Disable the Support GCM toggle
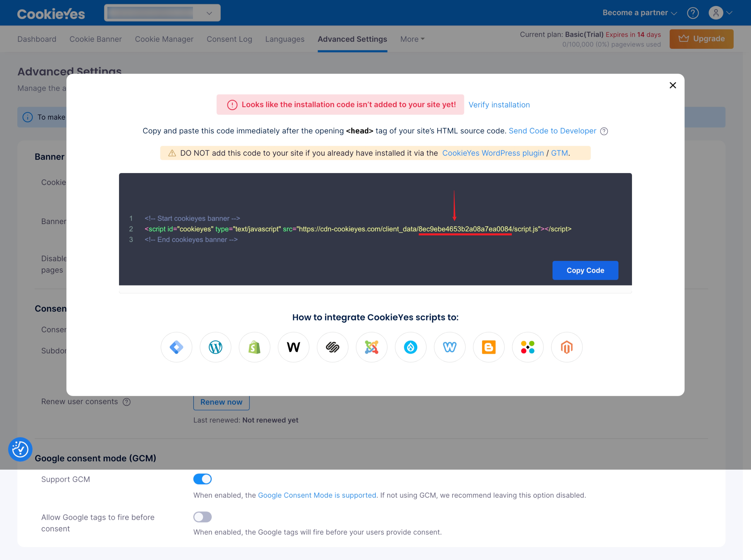 pyautogui.click(x=202, y=479)
